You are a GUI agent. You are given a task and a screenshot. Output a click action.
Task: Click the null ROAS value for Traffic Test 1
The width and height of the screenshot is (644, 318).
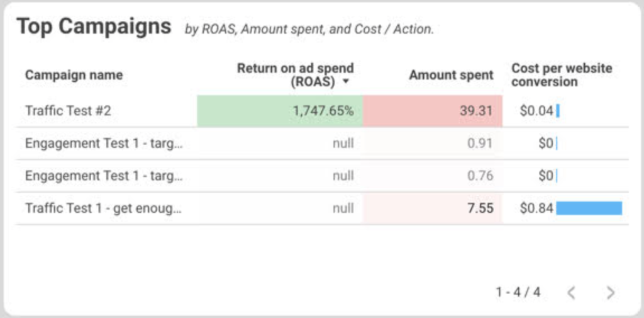[x=343, y=208]
